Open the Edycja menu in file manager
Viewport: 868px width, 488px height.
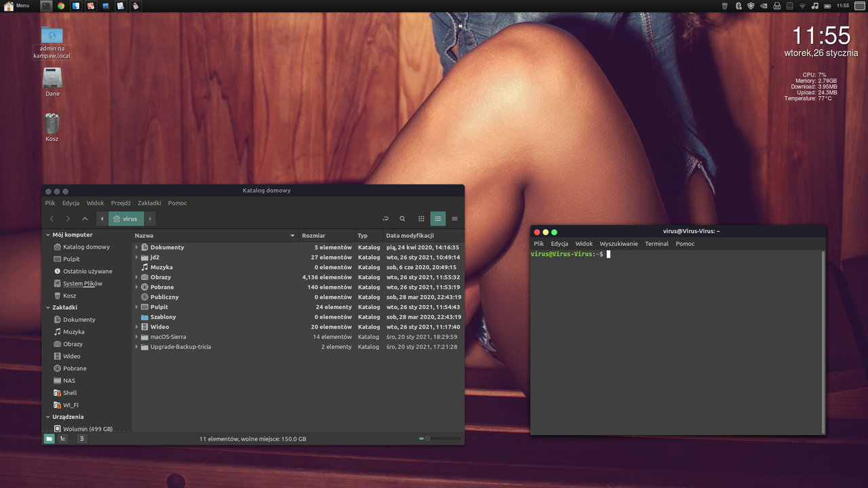pyautogui.click(x=71, y=203)
